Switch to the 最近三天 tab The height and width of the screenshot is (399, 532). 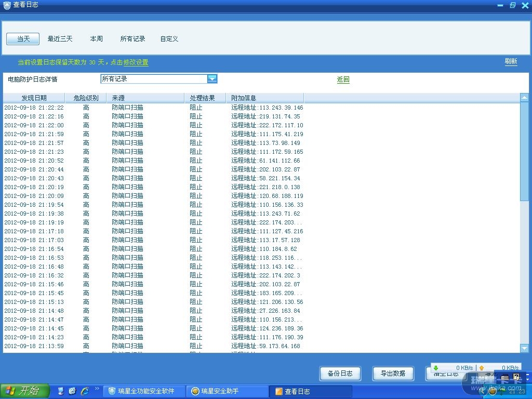(60, 38)
